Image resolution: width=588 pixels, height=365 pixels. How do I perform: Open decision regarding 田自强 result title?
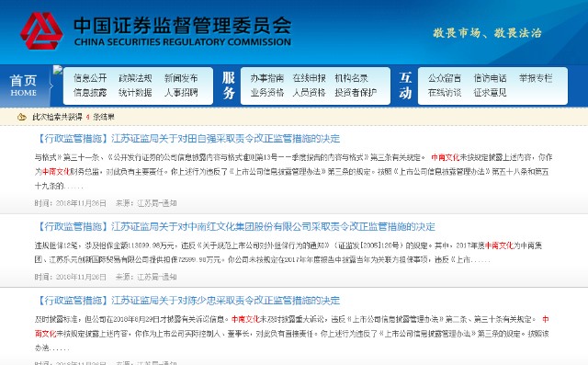point(187,139)
